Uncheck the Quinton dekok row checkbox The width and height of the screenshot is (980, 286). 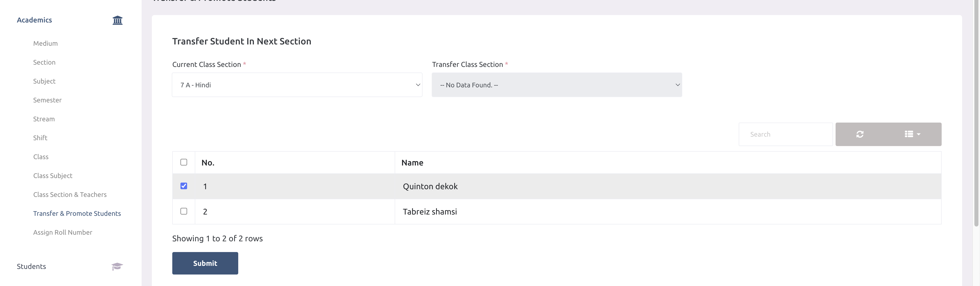coord(184,186)
